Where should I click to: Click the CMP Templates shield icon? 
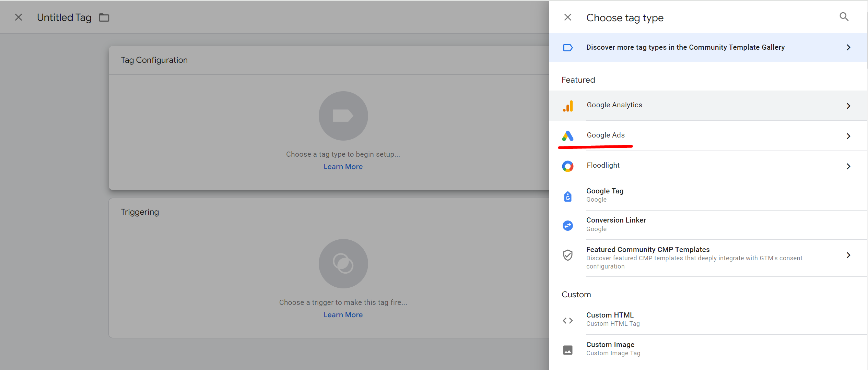[568, 255]
